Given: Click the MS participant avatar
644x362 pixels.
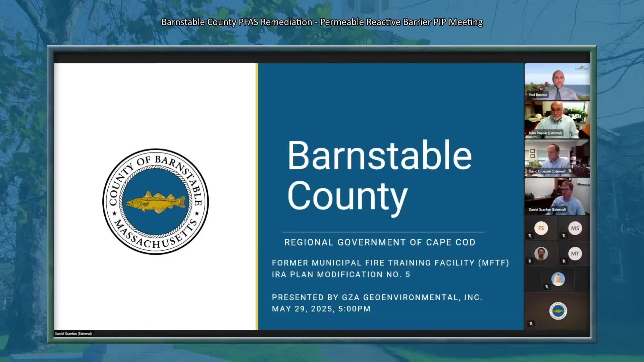Looking at the screenshot, I should pyautogui.click(x=575, y=228).
